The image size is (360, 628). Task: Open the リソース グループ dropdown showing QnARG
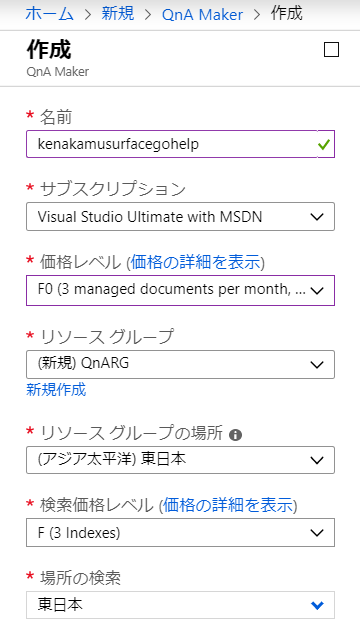[181, 364]
